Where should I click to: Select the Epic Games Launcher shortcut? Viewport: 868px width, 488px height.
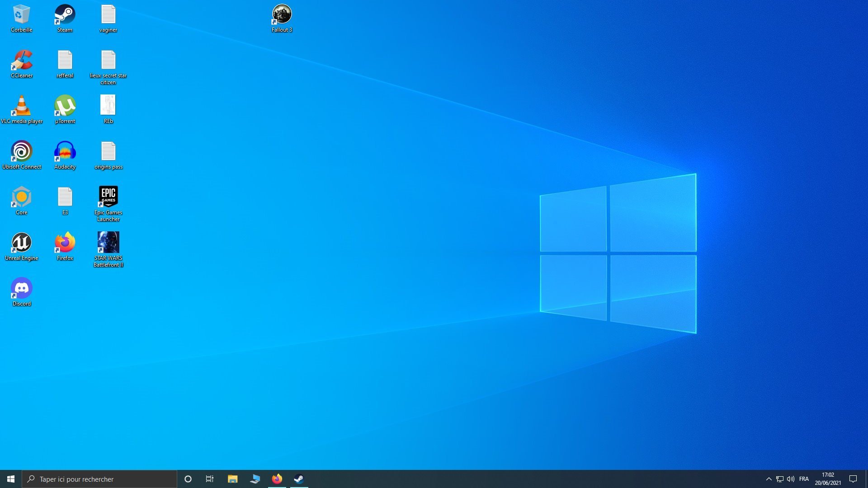(108, 204)
